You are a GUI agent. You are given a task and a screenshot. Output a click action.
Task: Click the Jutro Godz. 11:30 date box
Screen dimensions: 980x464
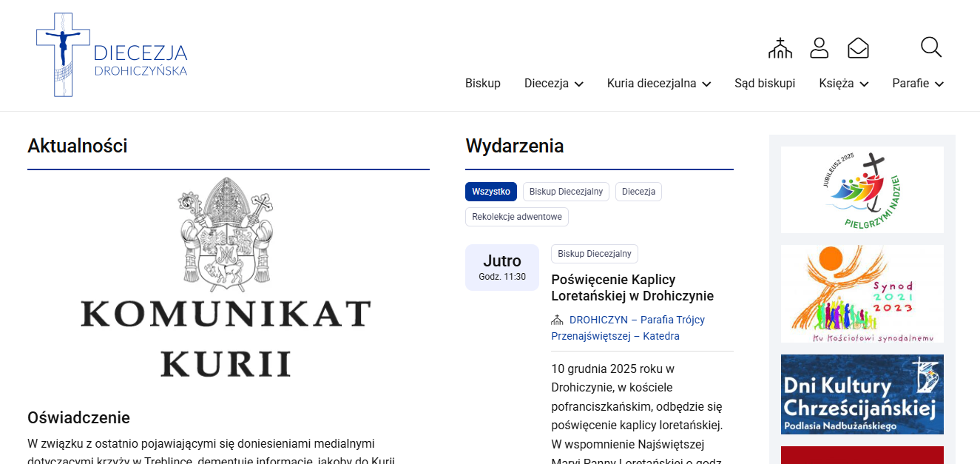[502, 267]
